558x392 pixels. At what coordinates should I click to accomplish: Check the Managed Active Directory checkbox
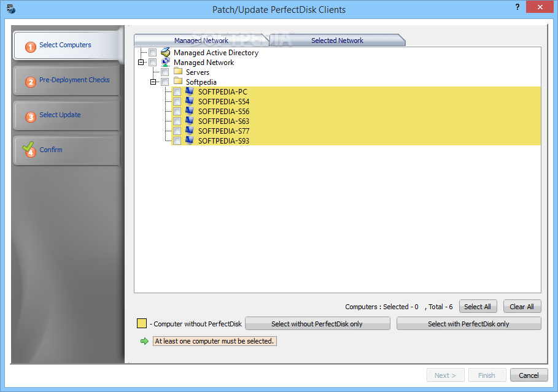(x=153, y=53)
